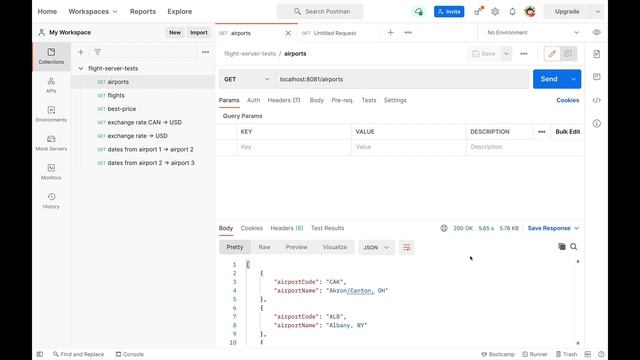Open the notifications bell
Screen dimensions: 640x360
(x=512, y=11)
